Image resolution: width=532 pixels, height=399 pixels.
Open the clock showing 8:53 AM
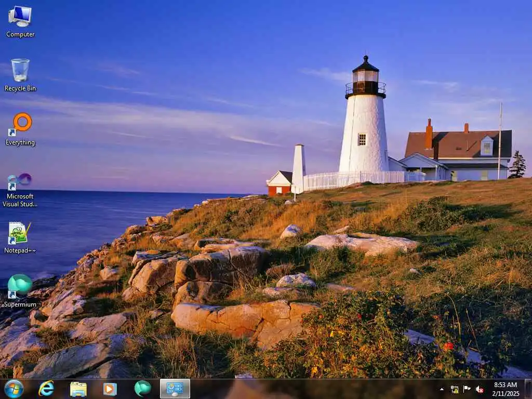[506, 389]
